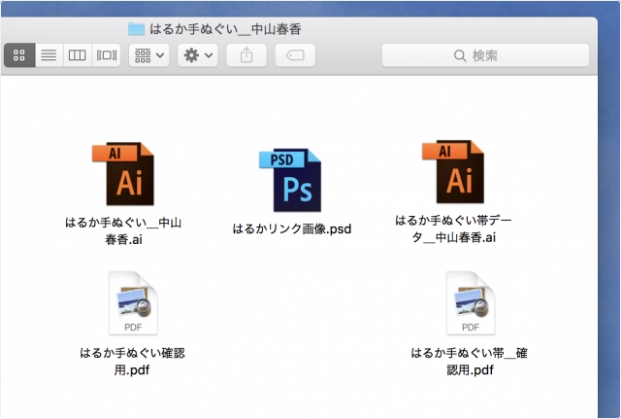Open the gear action menu

(198, 55)
